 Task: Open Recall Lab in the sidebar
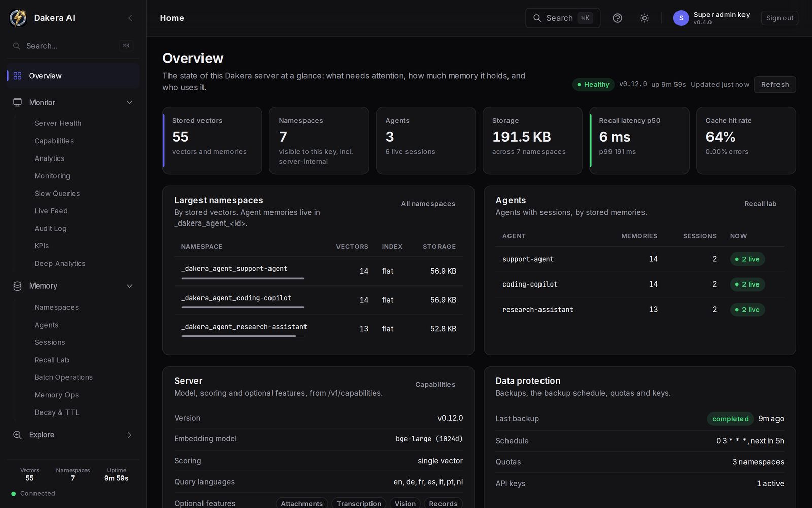(x=52, y=360)
